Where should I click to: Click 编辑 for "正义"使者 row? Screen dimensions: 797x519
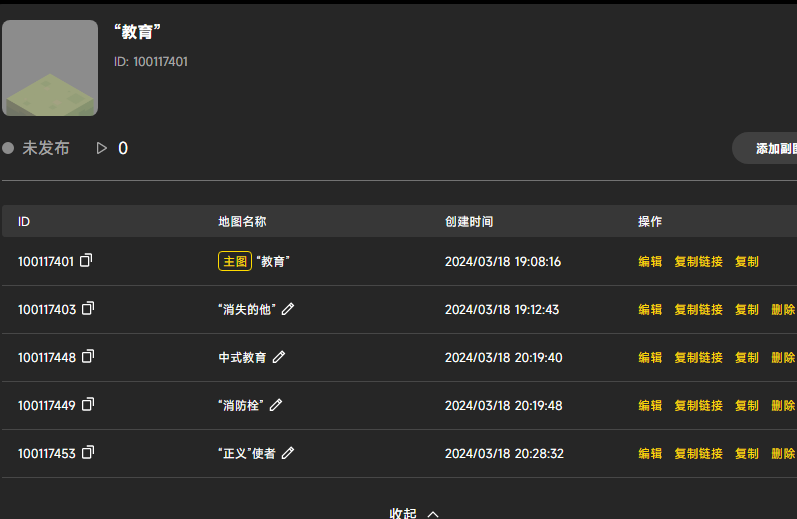pyautogui.click(x=650, y=453)
